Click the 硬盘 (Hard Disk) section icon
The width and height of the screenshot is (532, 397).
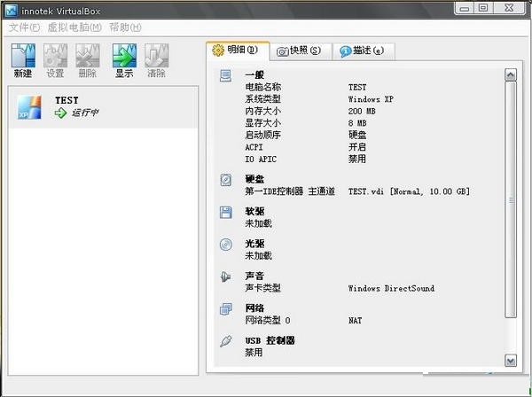pyautogui.click(x=225, y=180)
